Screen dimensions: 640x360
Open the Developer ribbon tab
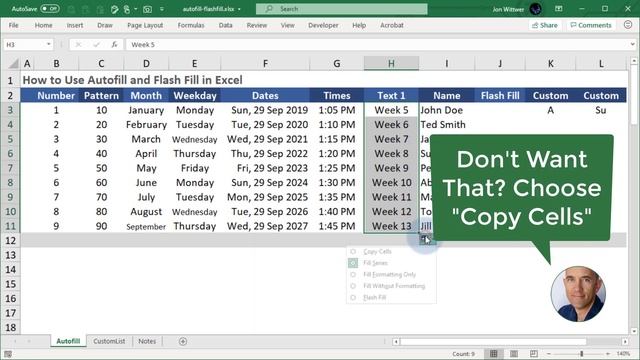pyautogui.click(x=323, y=25)
